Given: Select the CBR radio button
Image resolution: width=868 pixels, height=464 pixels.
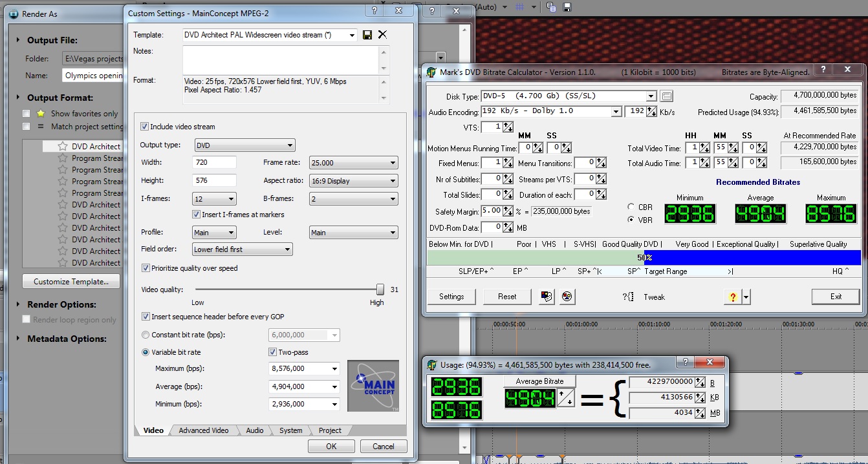Looking at the screenshot, I should (x=631, y=207).
